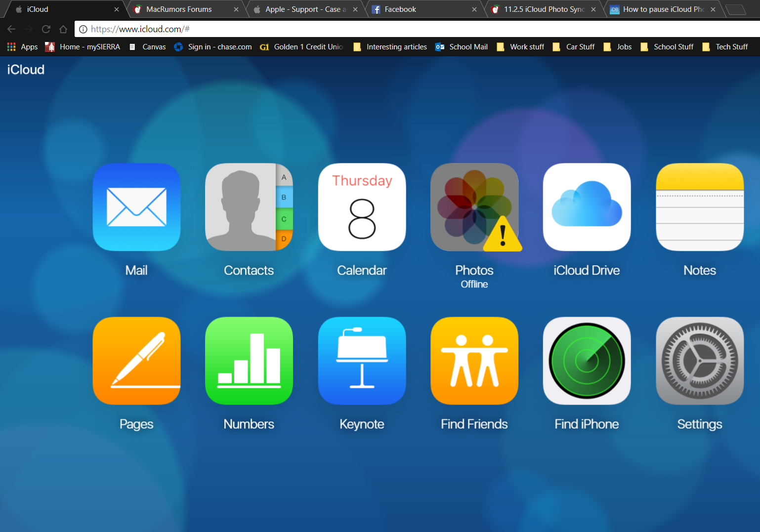View site information icon in address bar
This screenshot has width=760, height=532.
pyautogui.click(x=83, y=29)
